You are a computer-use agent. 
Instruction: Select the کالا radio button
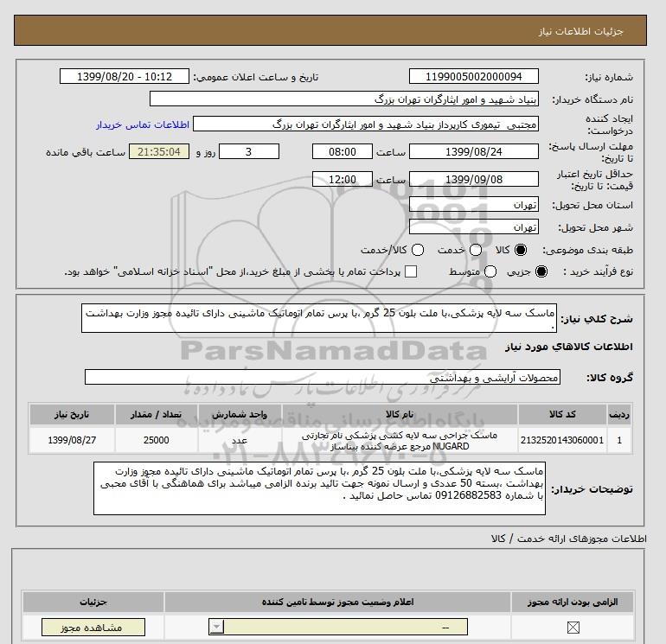[x=521, y=250]
